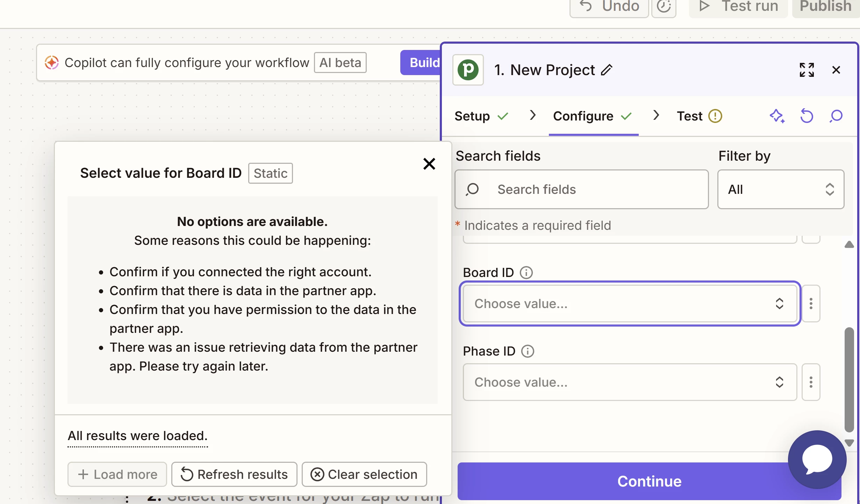Expand the step panel to fullscreen
The height and width of the screenshot is (504, 860).
(807, 70)
